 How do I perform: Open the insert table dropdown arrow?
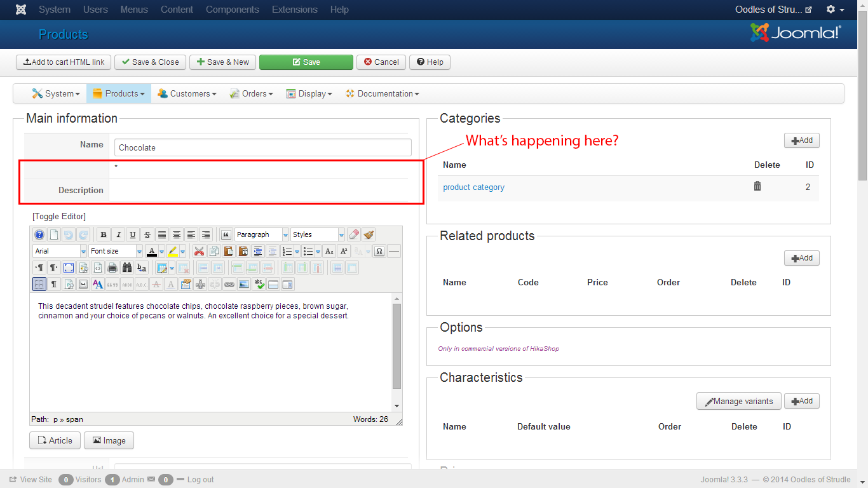pos(172,268)
